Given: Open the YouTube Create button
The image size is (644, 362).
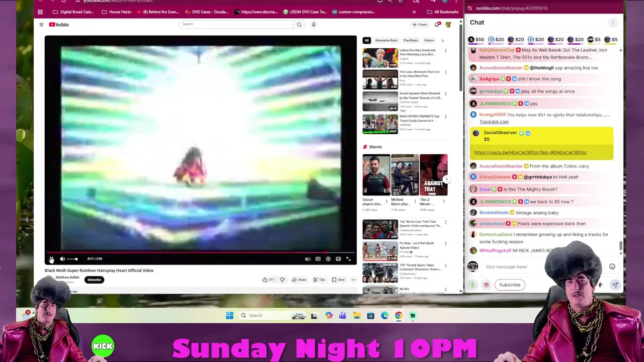Looking at the screenshot, I should coord(420,24).
